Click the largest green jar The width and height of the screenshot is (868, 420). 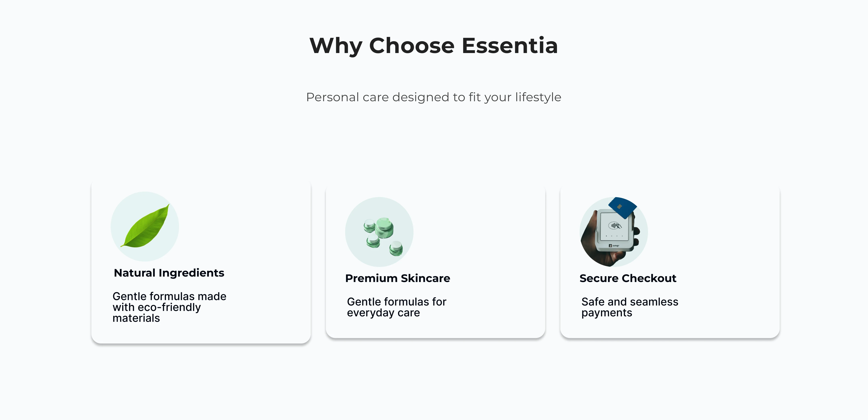pyautogui.click(x=384, y=228)
